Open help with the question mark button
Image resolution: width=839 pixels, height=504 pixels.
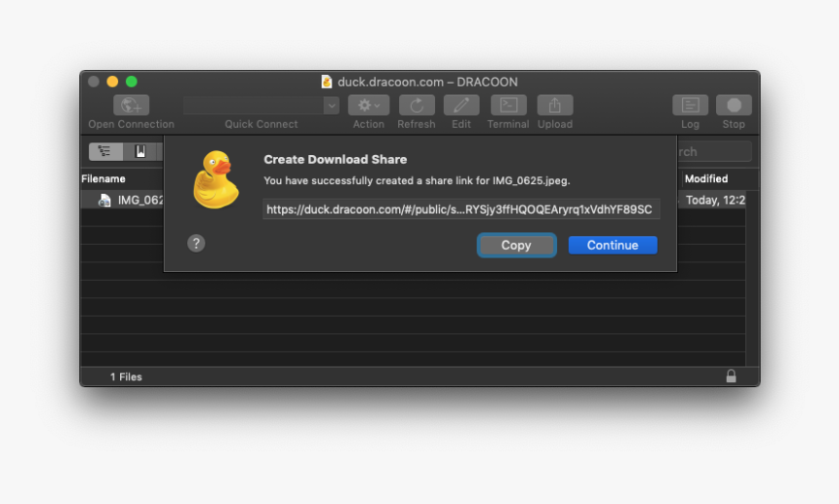click(x=196, y=244)
